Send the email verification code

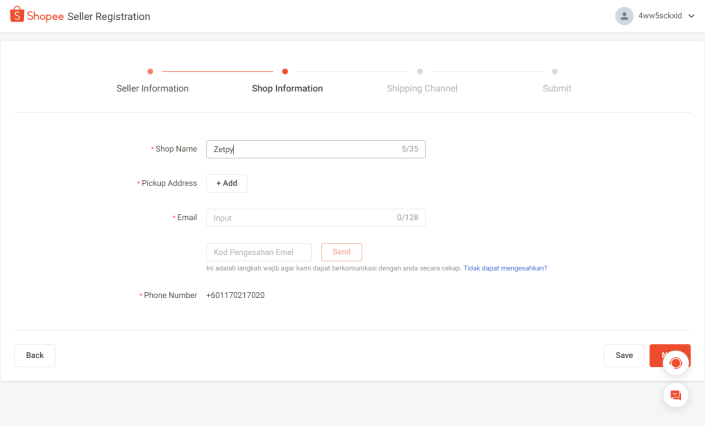pyautogui.click(x=341, y=252)
